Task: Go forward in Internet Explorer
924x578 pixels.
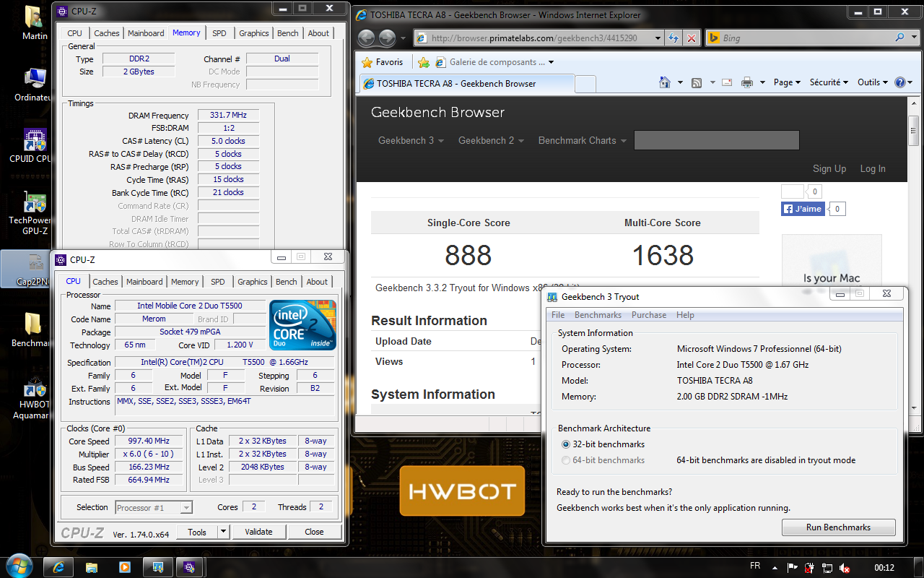Action: (x=387, y=38)
